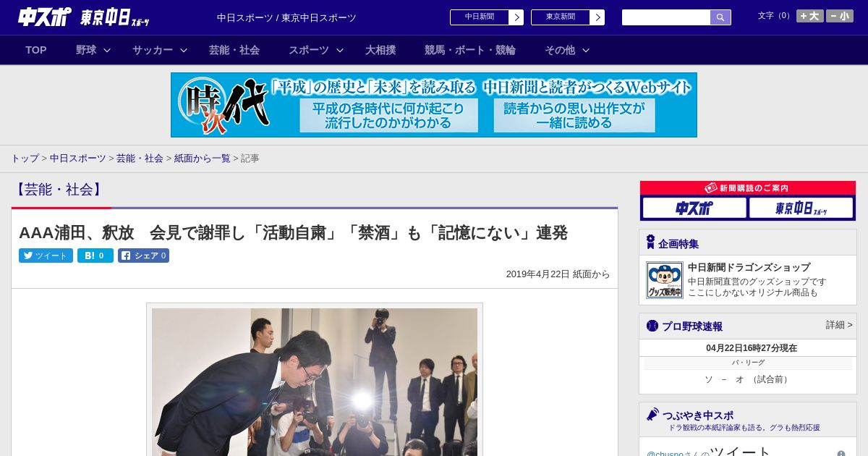Click the Dragons shop mascot thumbnail
The image size is (868, 456).
click(665, 280)
